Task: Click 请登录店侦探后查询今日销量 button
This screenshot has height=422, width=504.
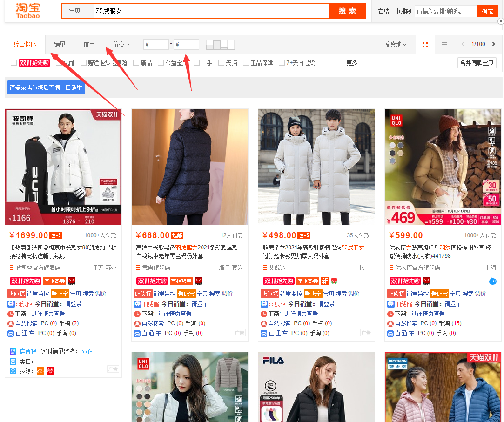Action: (x=46, y=87)
